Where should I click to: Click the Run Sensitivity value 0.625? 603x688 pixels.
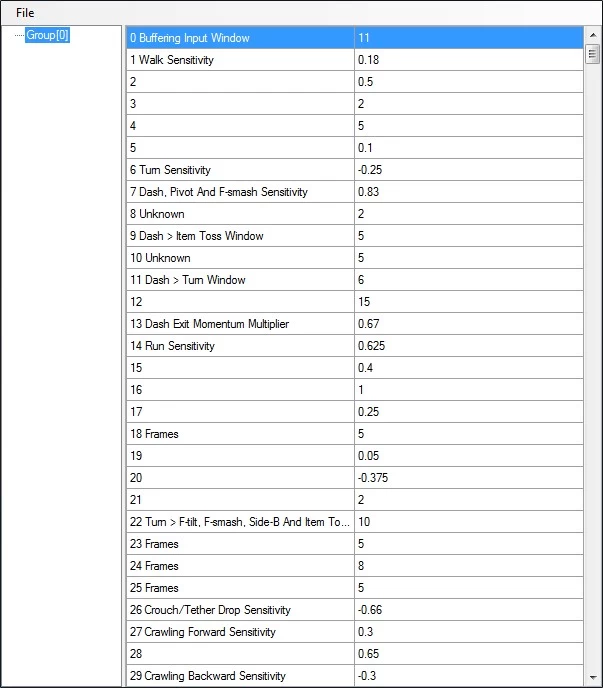tap(468, 346)
